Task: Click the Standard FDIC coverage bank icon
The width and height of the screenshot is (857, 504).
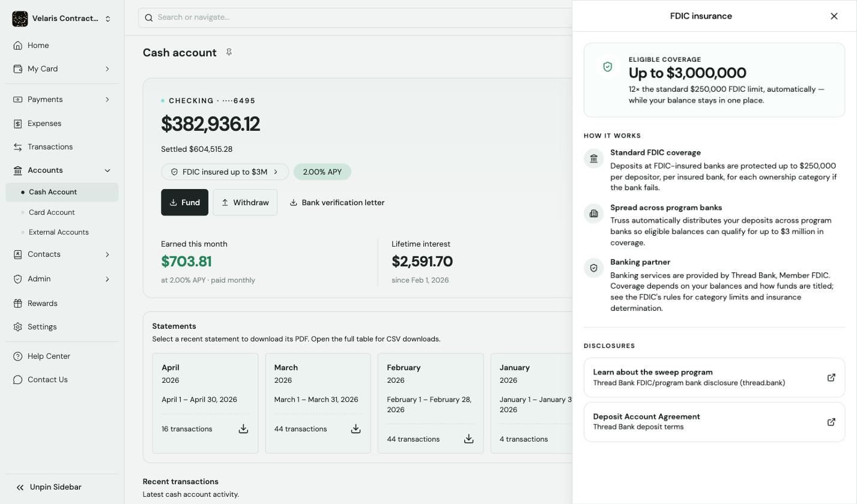Action: point(594,158)
